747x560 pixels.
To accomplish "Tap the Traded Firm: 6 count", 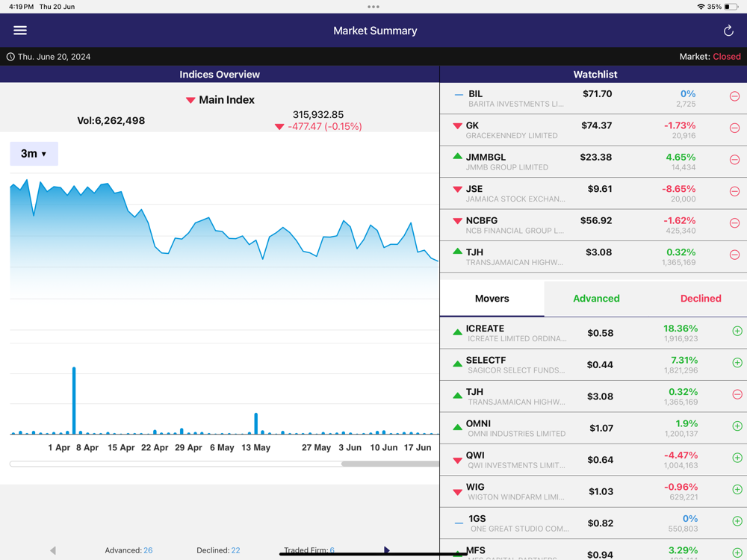I will pos(309,550).
